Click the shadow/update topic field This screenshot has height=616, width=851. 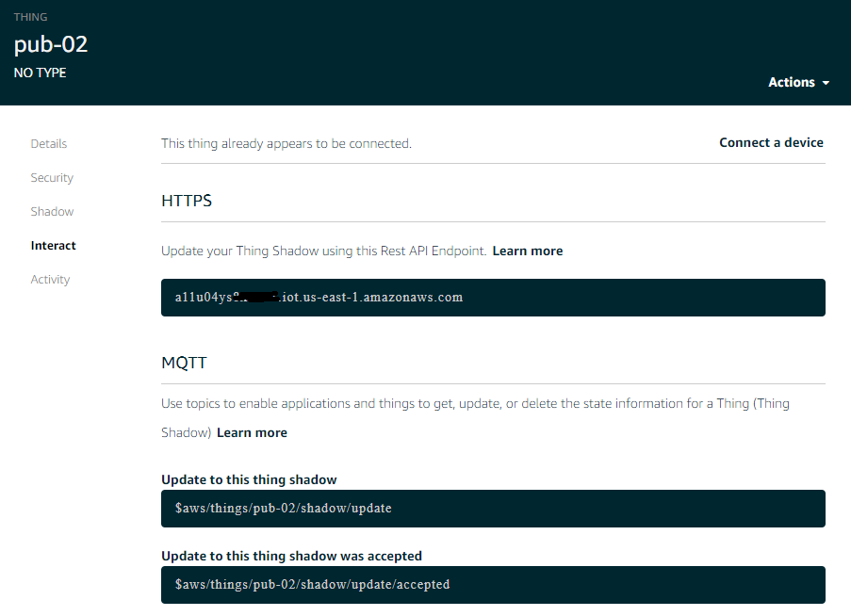click(493, 509)
